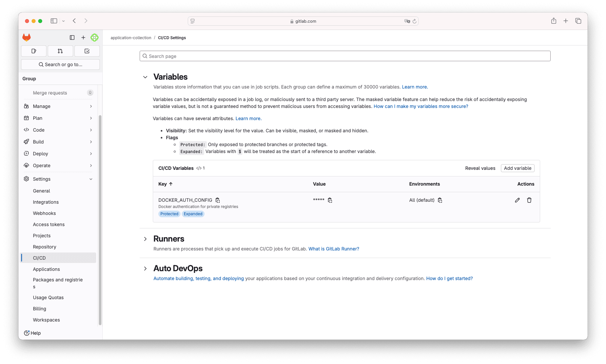
Task: Click the GitLab logo in the sidebar
Action: click(26, 37)
